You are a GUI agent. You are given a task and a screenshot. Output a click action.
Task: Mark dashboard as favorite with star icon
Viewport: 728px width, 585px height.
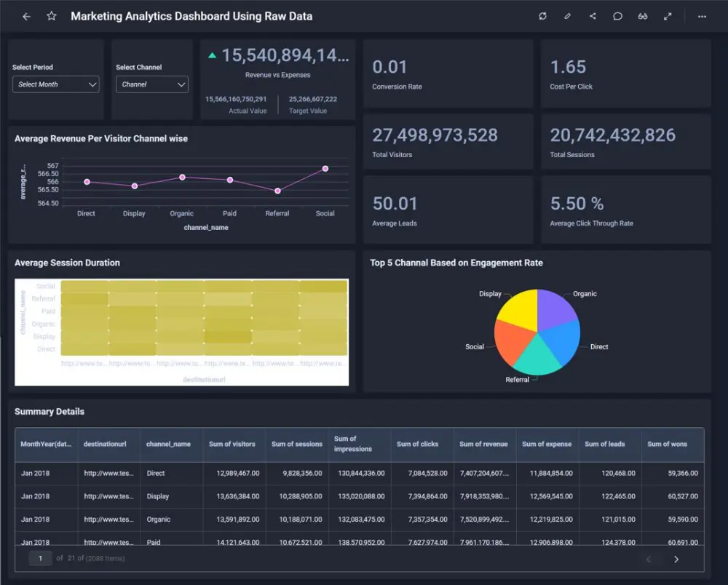[x=52, y=16]
